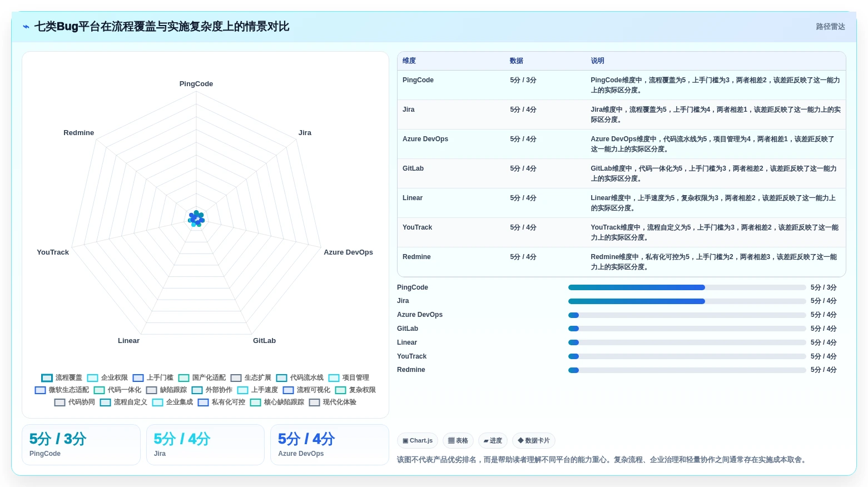Click the PingCode axis label on radar
This screenshot has height=487, width=868.
196,84
